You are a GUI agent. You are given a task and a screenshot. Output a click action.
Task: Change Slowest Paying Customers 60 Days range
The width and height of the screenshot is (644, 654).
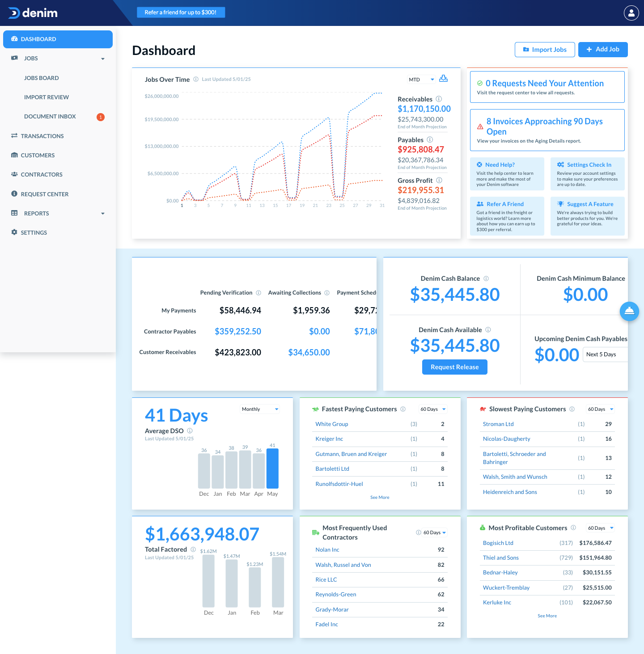pyautogui.click(x=600, y=409)
